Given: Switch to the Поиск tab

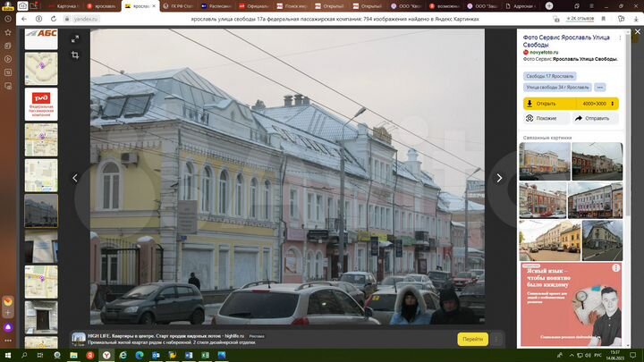Looking at the screenshot, I should [292, 5].
